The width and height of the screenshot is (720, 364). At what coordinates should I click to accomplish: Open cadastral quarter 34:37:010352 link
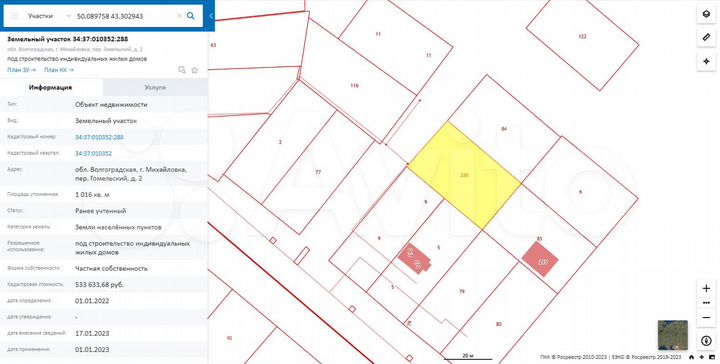93,153
